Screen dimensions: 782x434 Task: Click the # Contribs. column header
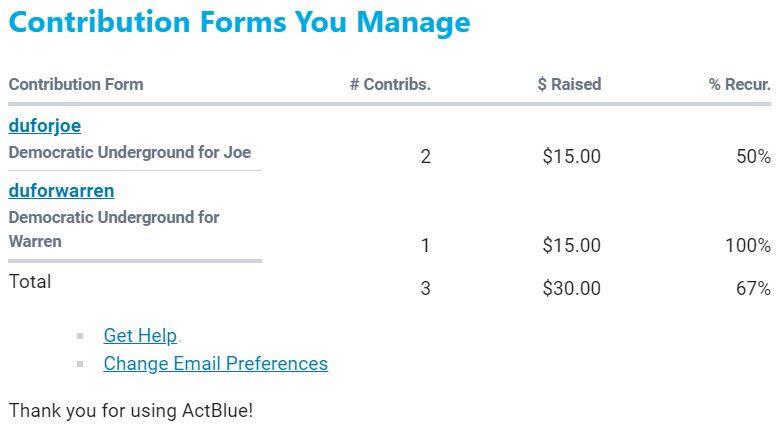click(x=390, y=84)
